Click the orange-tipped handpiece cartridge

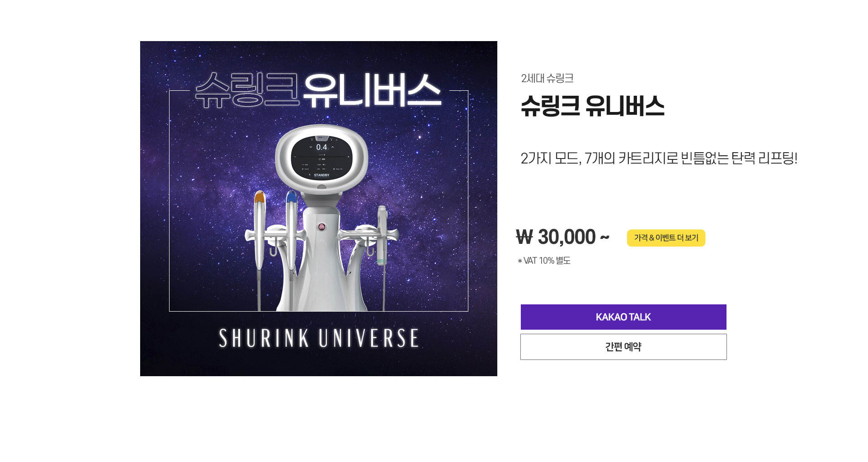click(x=259, y=230)
